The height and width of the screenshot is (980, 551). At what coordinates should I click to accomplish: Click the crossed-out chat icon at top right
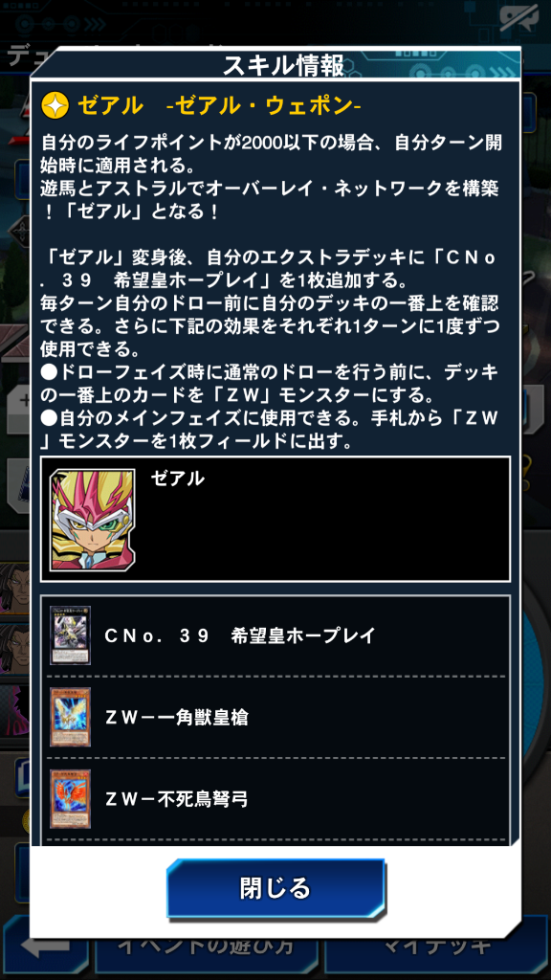(x=518, y=19)
